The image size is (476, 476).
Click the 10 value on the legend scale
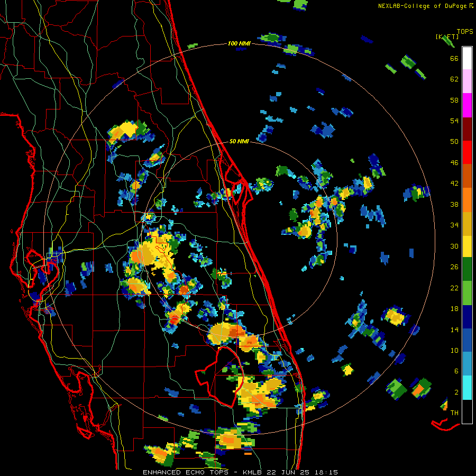point(454,350)
